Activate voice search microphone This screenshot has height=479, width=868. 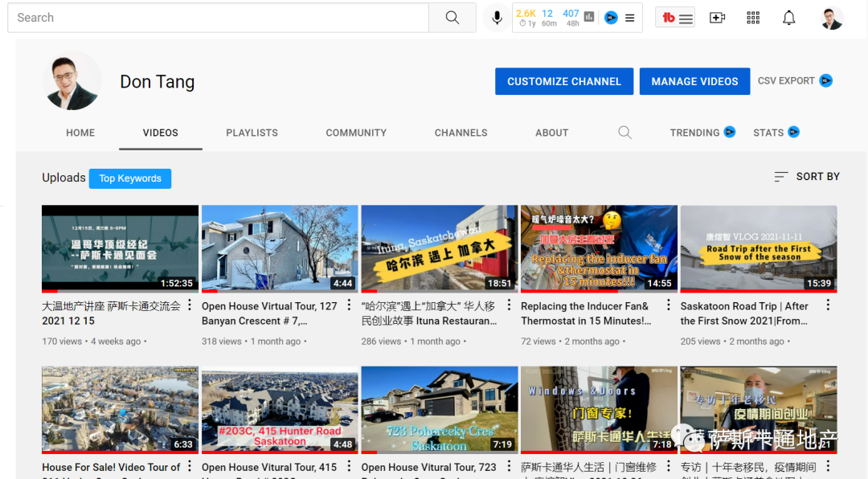click(x=497, y=18)
